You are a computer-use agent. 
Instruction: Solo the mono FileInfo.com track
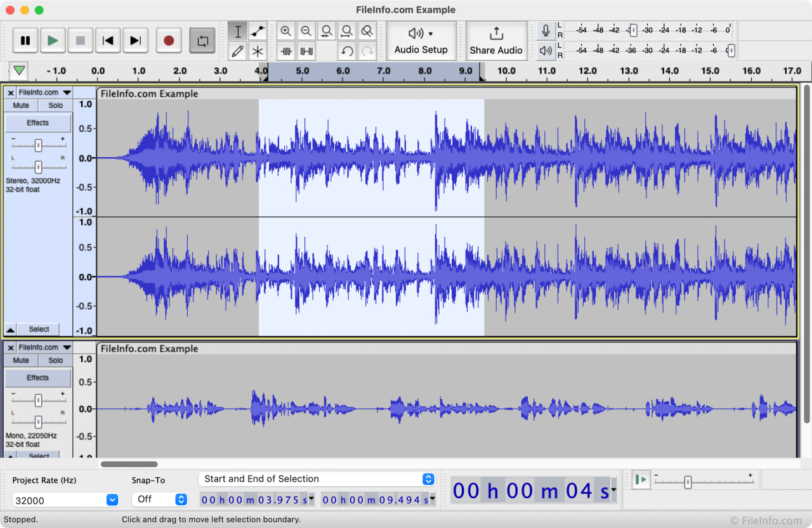[56, 360]
